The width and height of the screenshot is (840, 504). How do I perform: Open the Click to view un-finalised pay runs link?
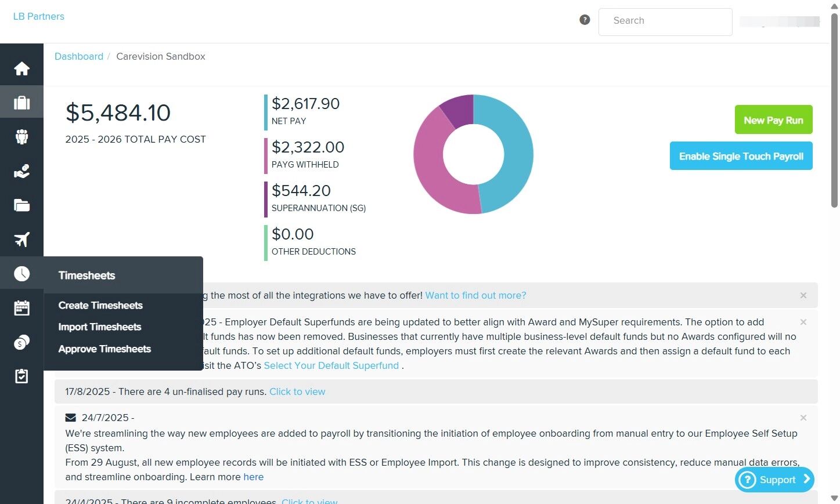297,391
